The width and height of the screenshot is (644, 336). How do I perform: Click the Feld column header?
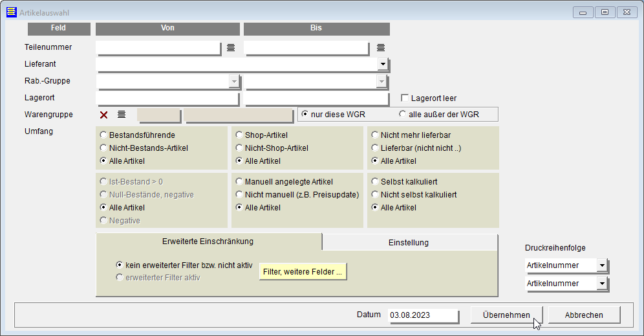coord(59,28)
